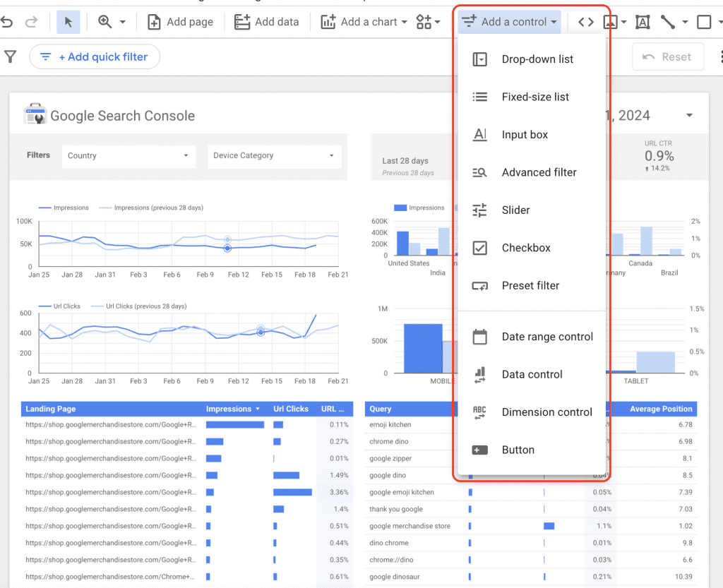Viewport: 723px width, 588px height.
Task: Activate the selection pointer tool
Action: pyautogui.click(x=68, y=22)
